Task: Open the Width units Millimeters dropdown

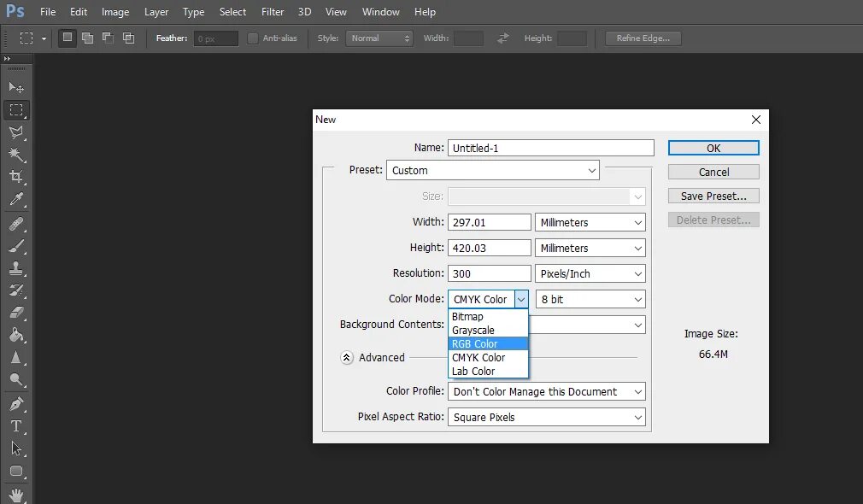Action: coord(590,222)
